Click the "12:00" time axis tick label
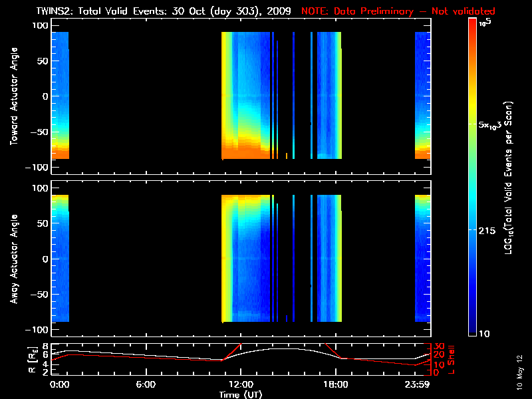This screenshot has height=399, width=532. tap(240, 384)
